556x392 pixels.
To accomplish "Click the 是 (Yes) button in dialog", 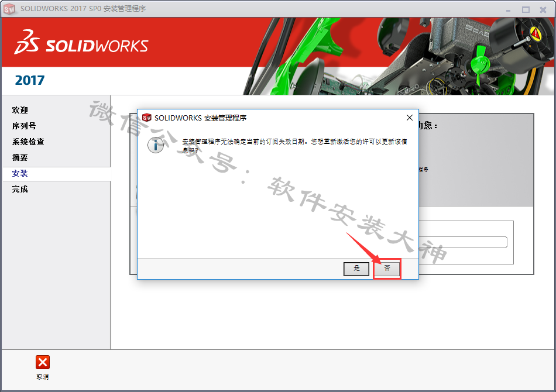I will (356, 269).
